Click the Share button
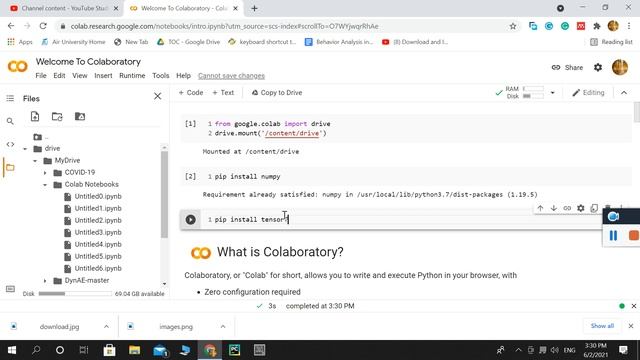The height and width of the screenshot is (360, 640). [x=567, y=67]
